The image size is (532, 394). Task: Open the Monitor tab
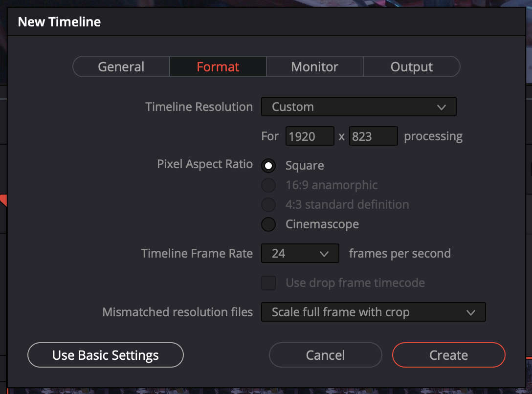coord(314,67)
